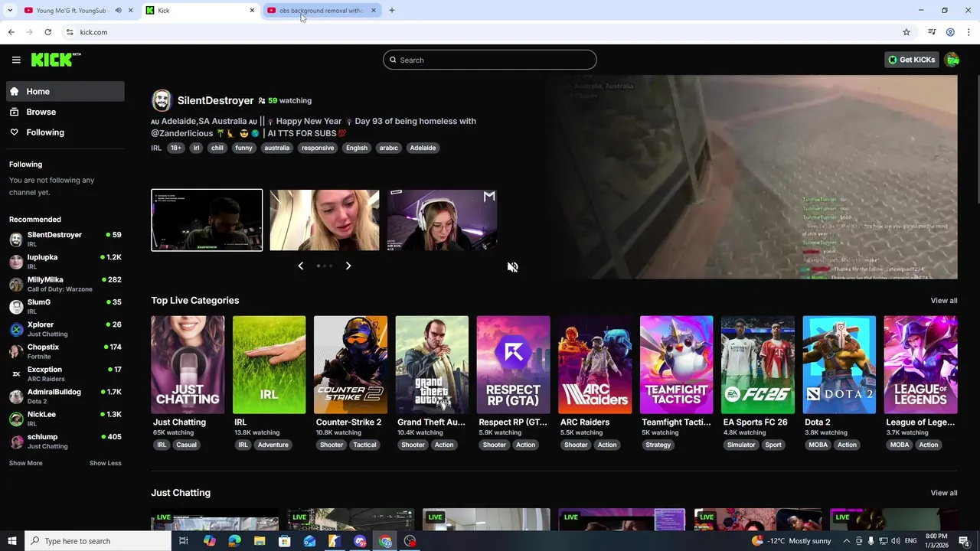Open the ARC Raiders category card
The image size is (980, 551).
tap(595, 365)
